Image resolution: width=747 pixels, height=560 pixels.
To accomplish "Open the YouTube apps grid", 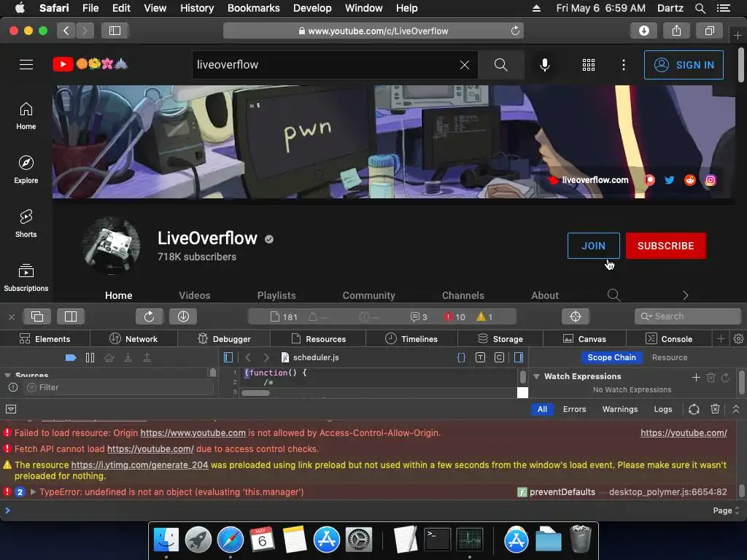I will click(589, 65).
